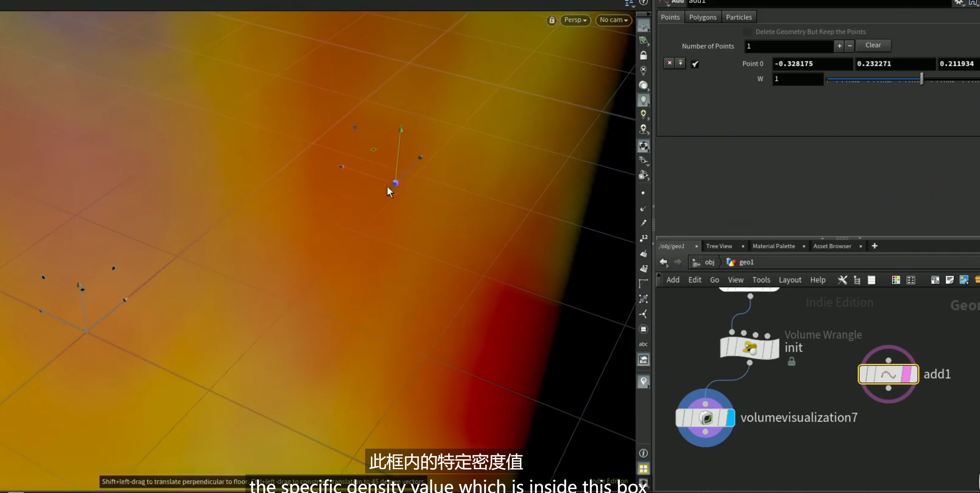Toggle Delete Geometry But Keep the Points
The image size is (980, 493).
point(748,32)
